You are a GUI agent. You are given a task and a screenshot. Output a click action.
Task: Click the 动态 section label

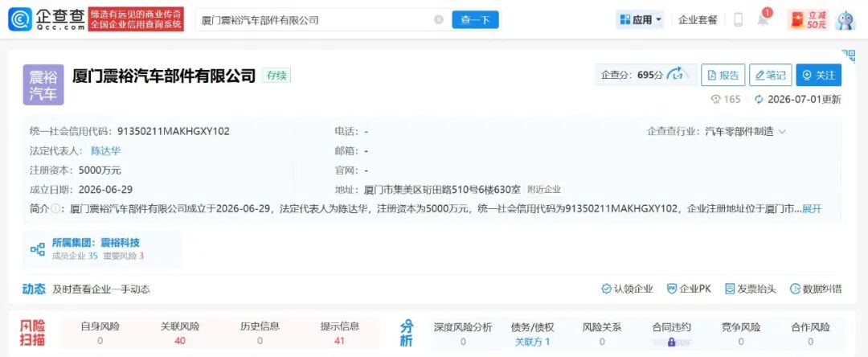[34, 289]
